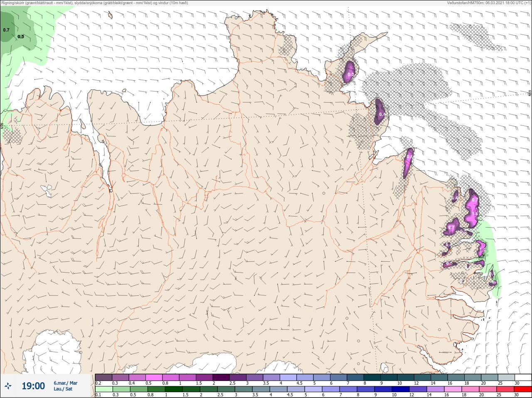The height and width of the screenshot is (398, 532).
Task: Click the weekday text 'Lau./ Sat'
Action: coord(63,389)
